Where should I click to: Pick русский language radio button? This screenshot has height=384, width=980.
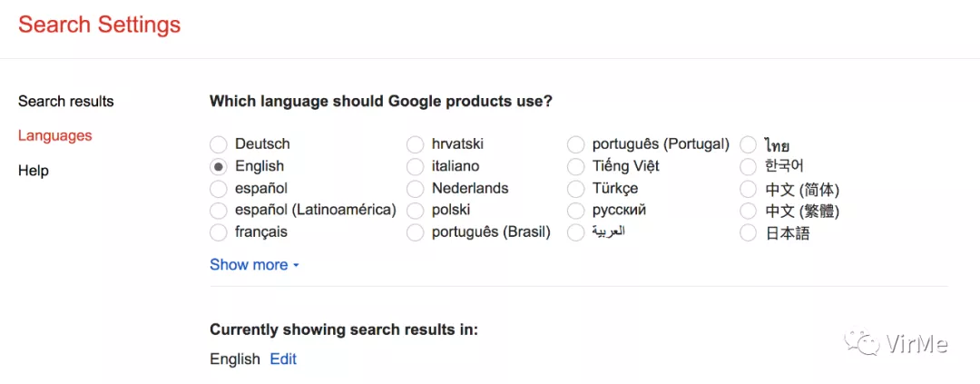point(575,211)
